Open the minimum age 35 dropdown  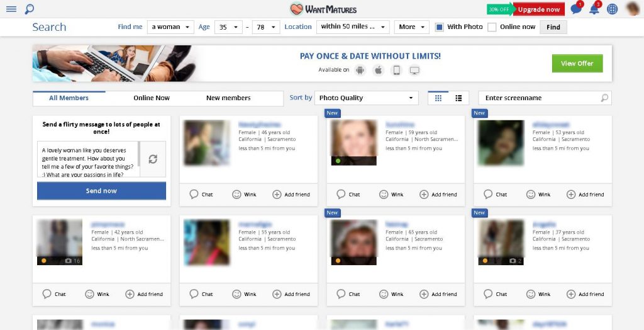[228, 26]
